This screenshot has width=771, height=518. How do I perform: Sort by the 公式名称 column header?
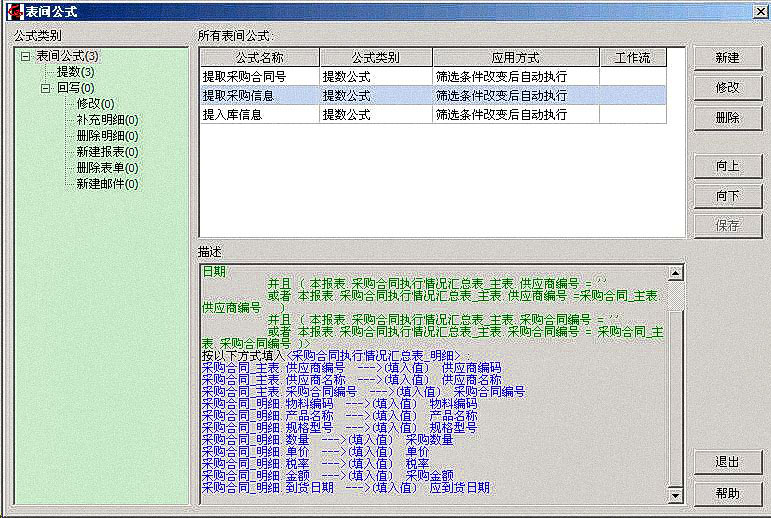tap(260, 58)
